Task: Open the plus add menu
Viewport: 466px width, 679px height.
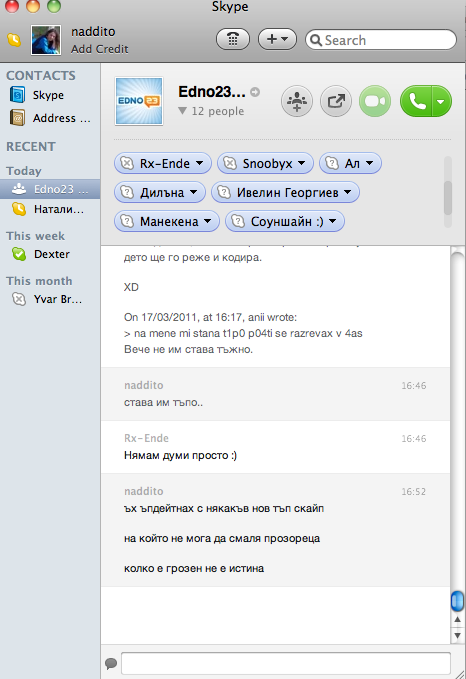Action: tap(277, 39)
